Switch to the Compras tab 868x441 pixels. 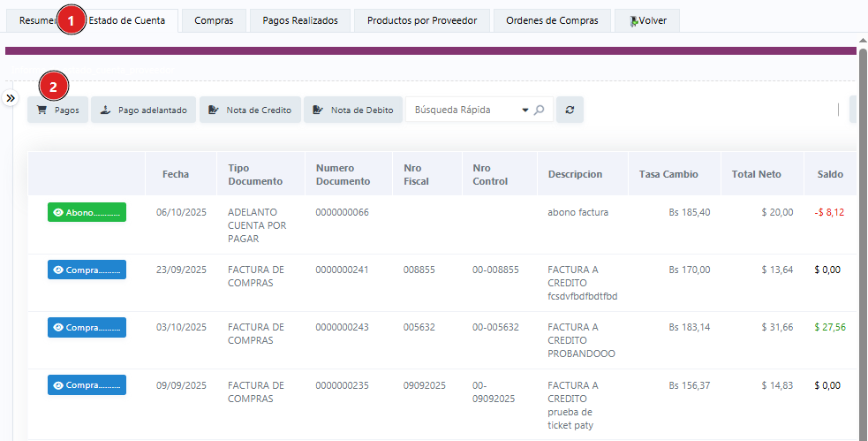(214, 20)
